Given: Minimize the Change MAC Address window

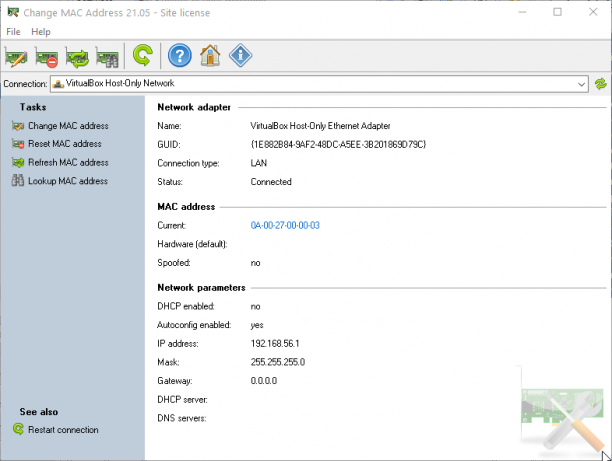Looking at the screenshot, I should [523, 12].
